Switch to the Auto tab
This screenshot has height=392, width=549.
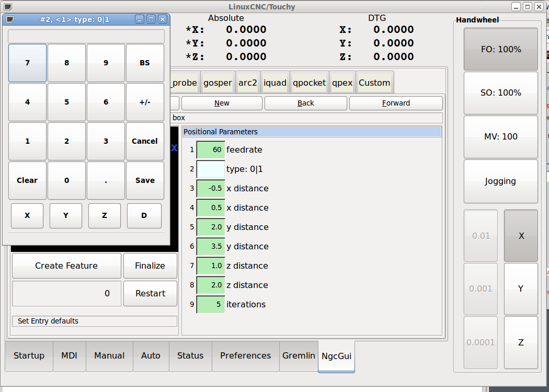[151, 356]
